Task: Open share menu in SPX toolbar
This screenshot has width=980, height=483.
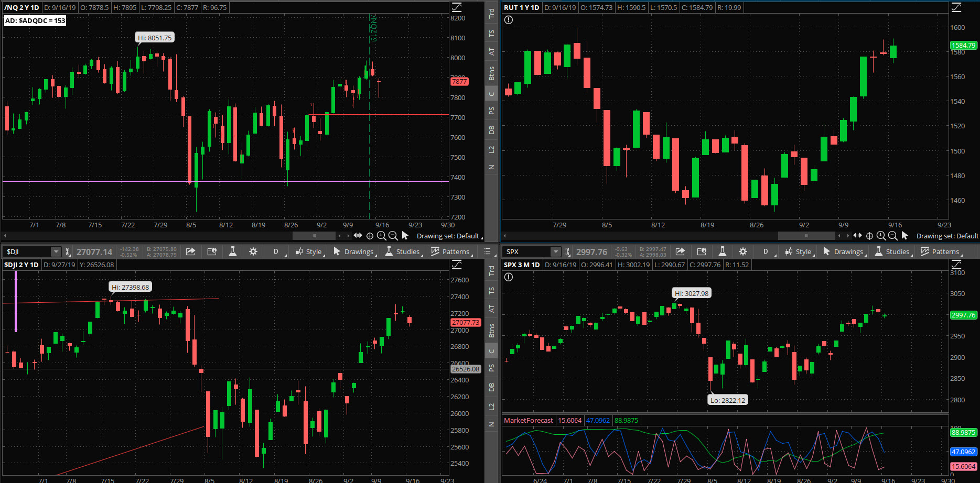Action: point(680,251)
